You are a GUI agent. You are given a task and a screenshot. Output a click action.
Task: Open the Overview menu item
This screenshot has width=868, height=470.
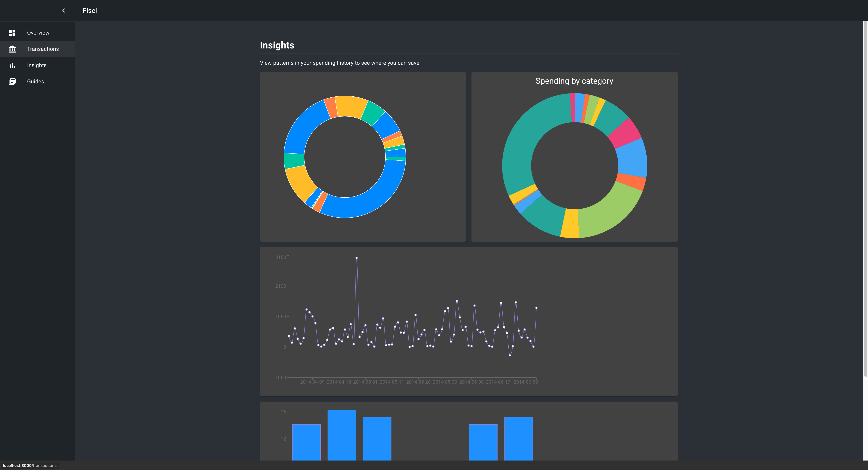tap(38, 33)
